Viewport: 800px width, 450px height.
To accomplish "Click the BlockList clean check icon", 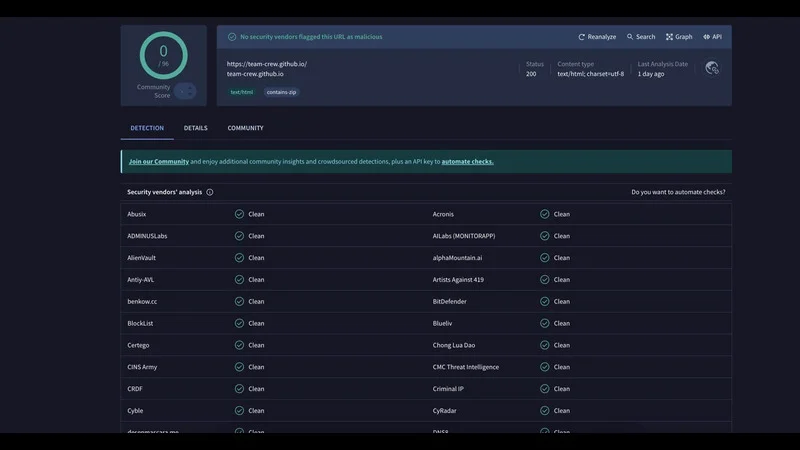I will click(239, 323).
